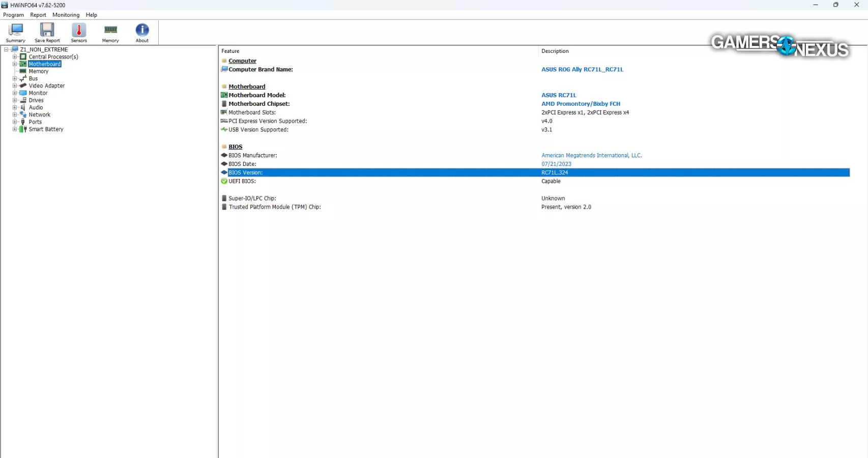The image size is (868, 458).
Task: Open the Monitoring menu
Action: click(x=66, y=15)
